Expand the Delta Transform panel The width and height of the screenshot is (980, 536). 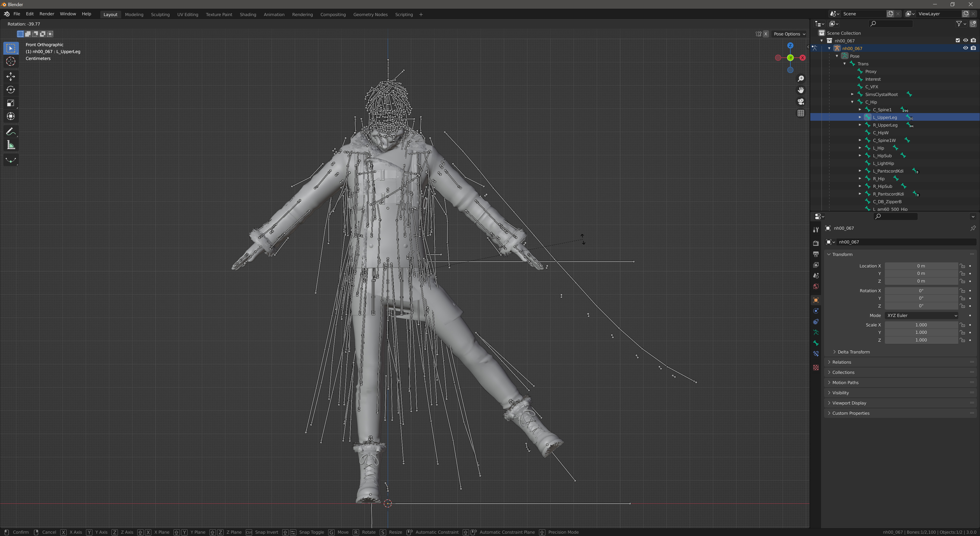(x=853, y=352)
